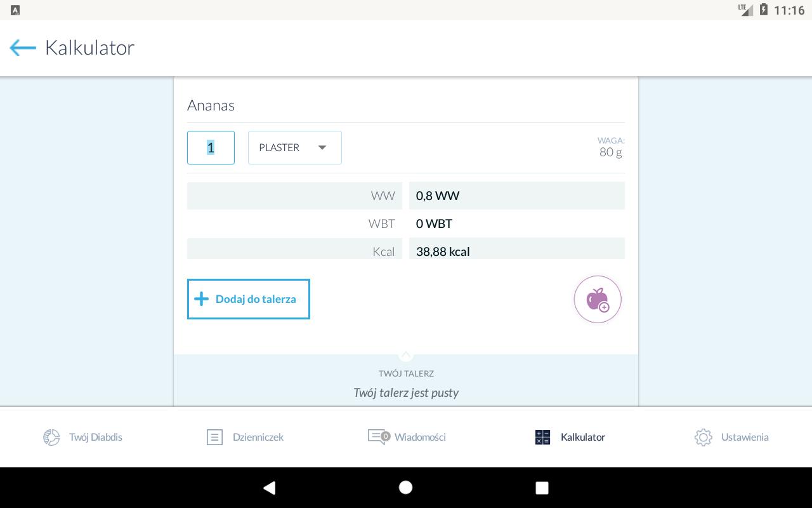Expand the Twój talerz panel chevron

406,354
